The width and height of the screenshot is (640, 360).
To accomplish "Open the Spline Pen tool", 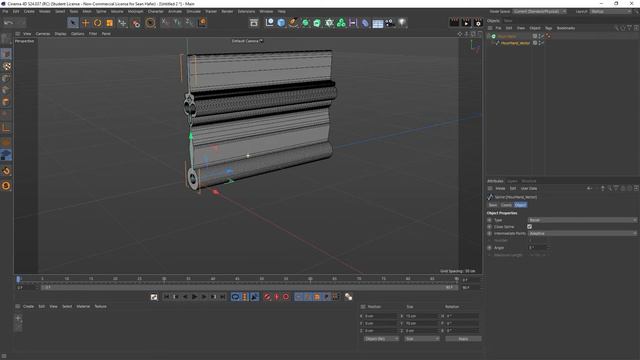I will (x=293, y=23).
